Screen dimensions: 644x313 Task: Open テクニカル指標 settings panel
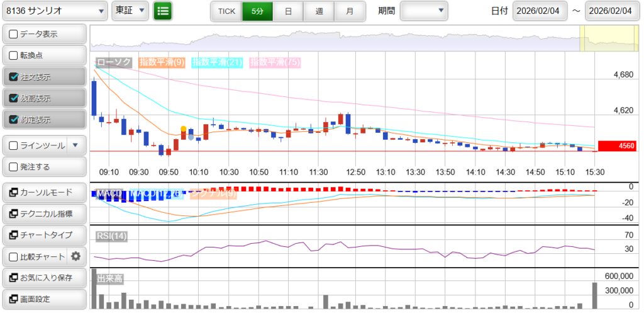tap(44, 213)
